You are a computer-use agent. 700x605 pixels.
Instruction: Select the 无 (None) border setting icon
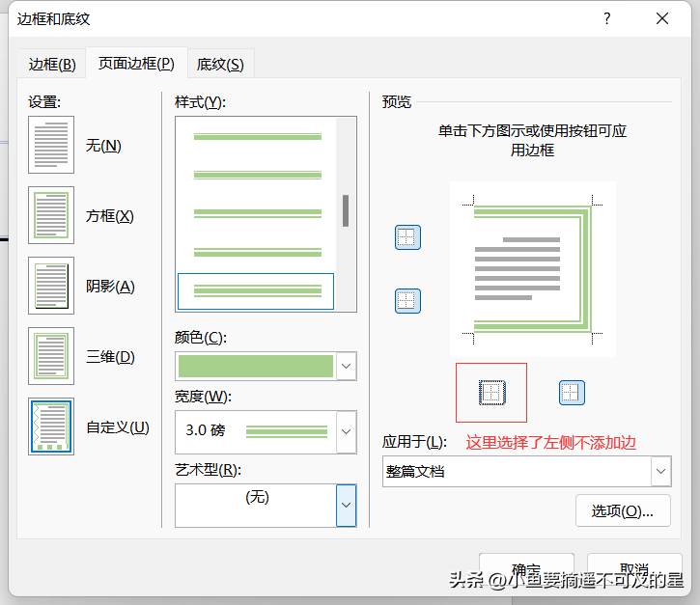coord(51,146)
